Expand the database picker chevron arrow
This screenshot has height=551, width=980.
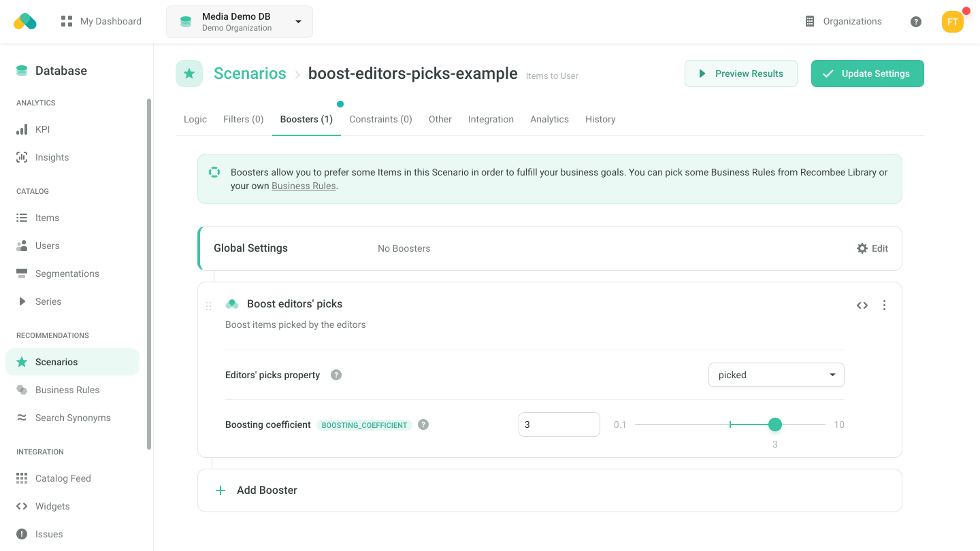297,21
